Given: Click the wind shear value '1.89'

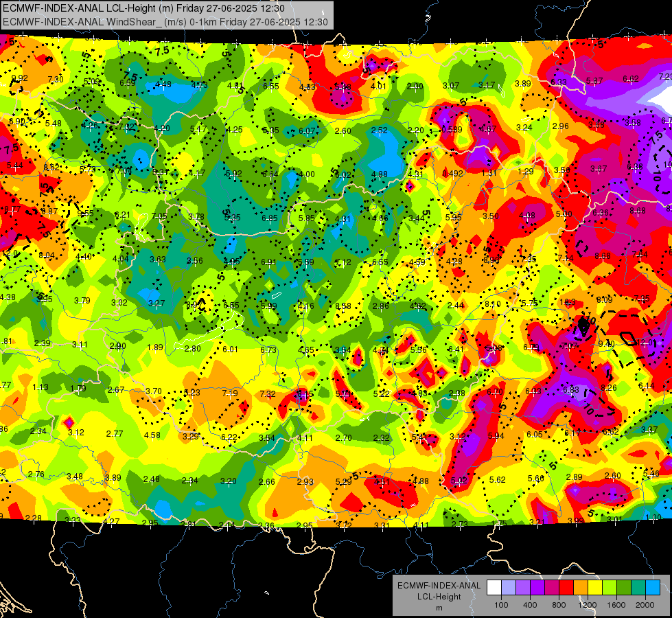Looking at the screenshot, I should [x=154, y=347].
